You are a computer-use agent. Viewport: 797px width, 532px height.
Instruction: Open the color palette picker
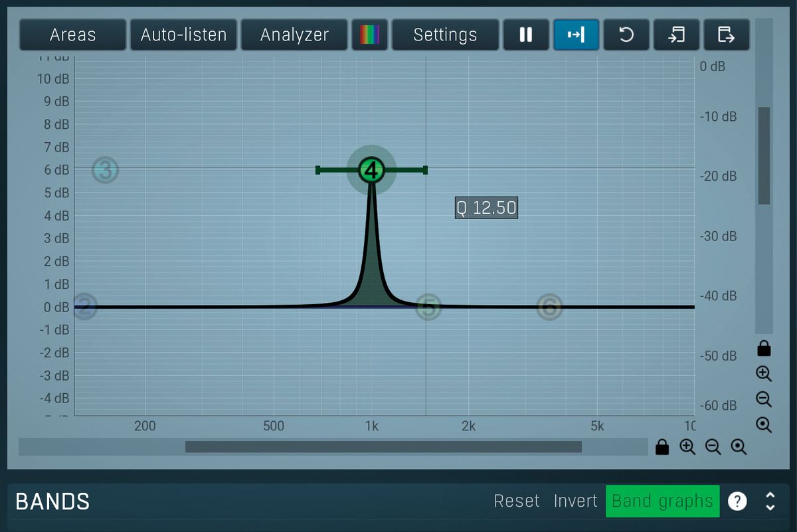(x=370, y=35)
